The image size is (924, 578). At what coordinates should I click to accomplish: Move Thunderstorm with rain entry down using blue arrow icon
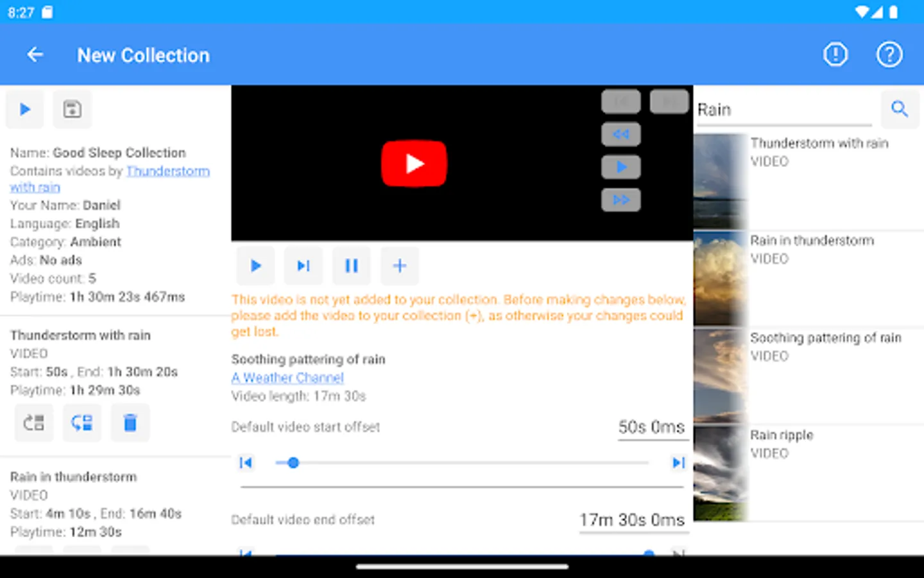(x=82, y=423)
